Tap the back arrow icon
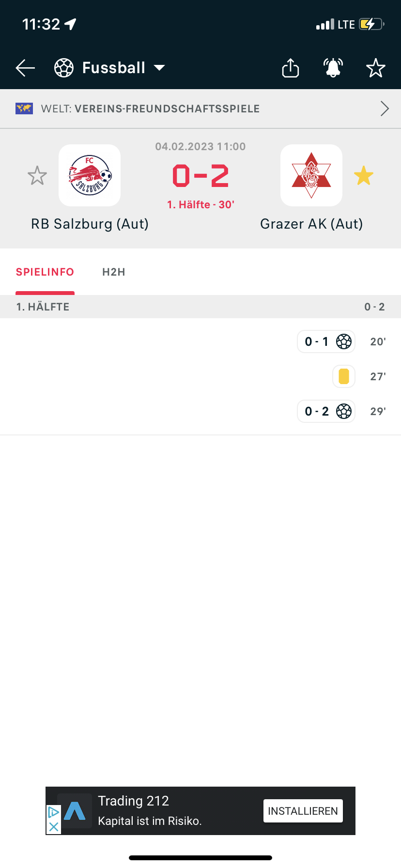401x868 pixels. [25, 68]
